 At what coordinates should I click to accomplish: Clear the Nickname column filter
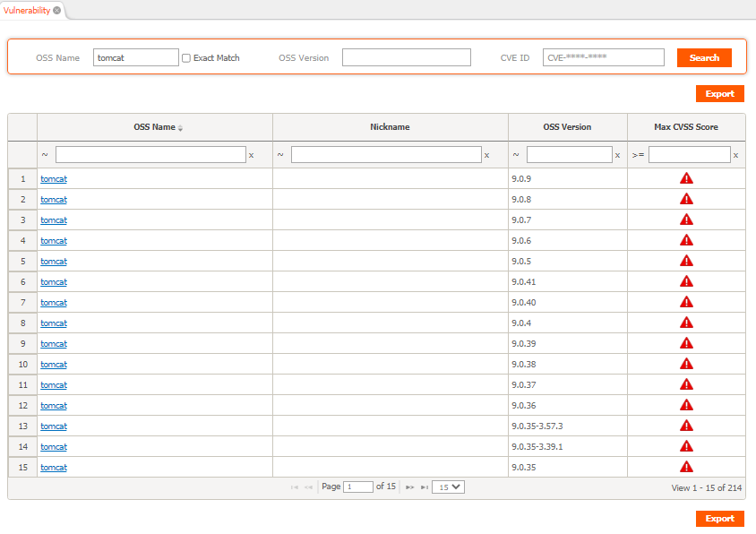(x=487, y=155)
